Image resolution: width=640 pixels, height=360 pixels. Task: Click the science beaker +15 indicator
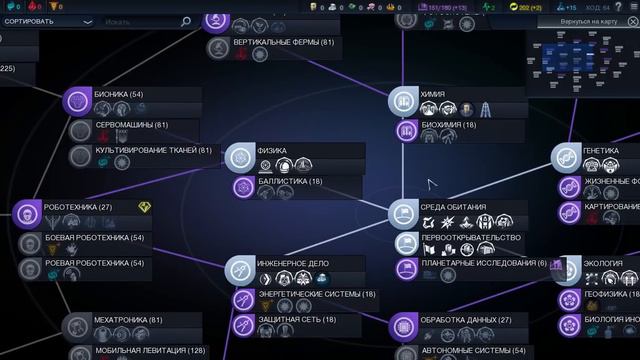567,7
